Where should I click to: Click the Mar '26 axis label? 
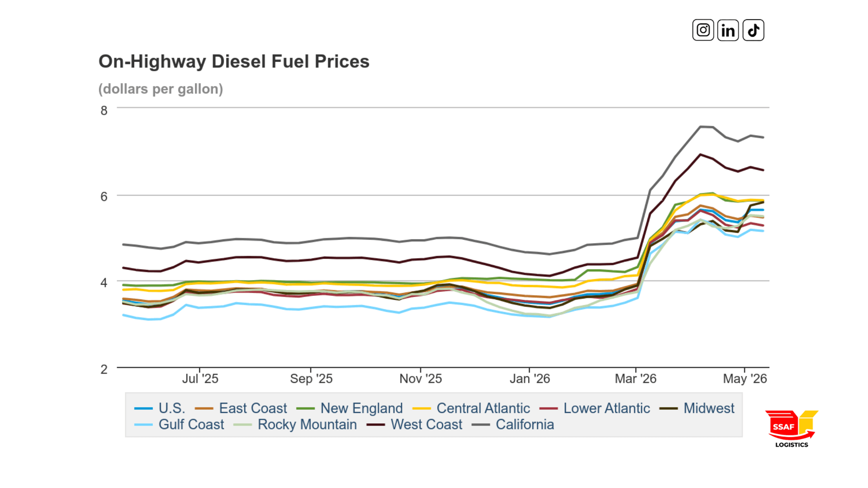point(635,378)
